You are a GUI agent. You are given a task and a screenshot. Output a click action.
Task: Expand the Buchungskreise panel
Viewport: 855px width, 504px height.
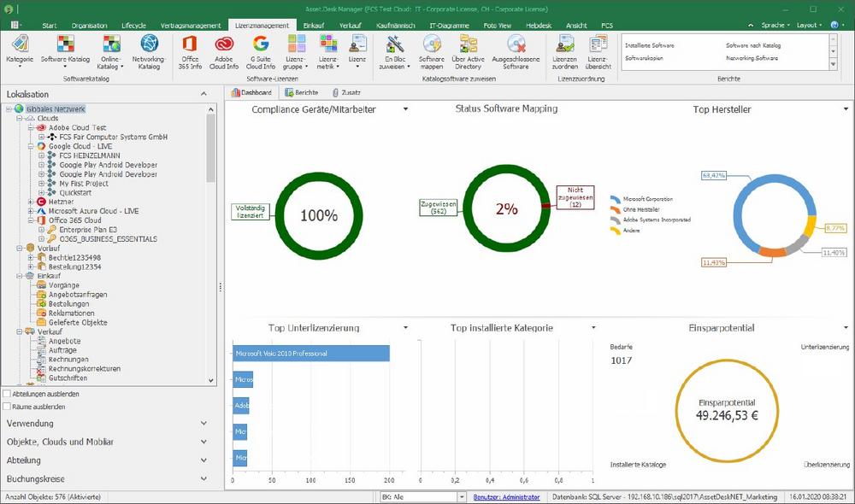click(203, 478)
